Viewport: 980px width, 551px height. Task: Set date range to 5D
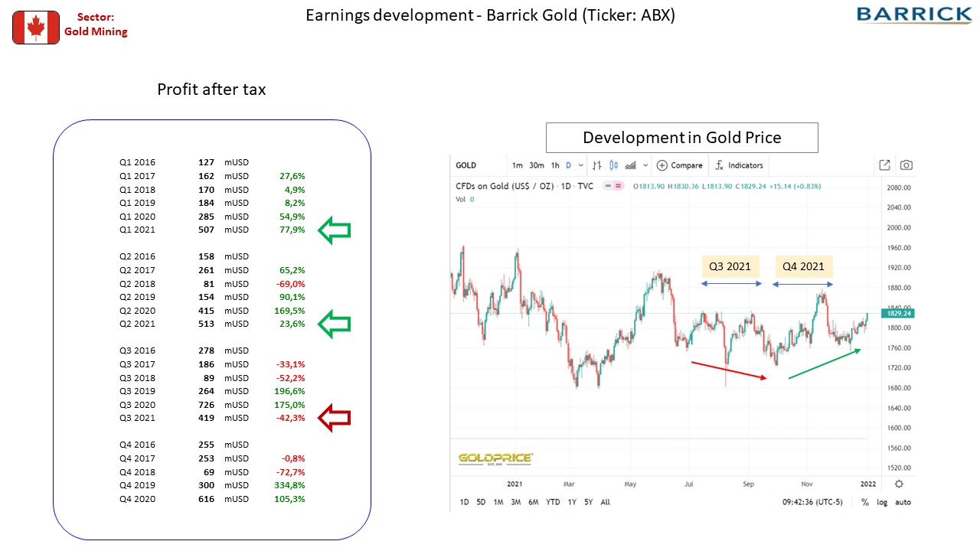point(481,502)
